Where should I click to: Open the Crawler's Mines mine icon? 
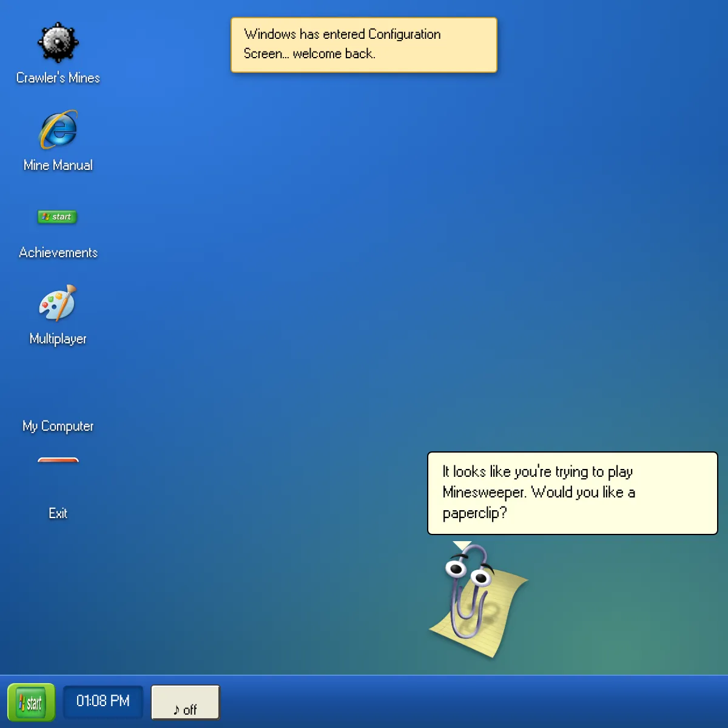[x=58, y=42]
